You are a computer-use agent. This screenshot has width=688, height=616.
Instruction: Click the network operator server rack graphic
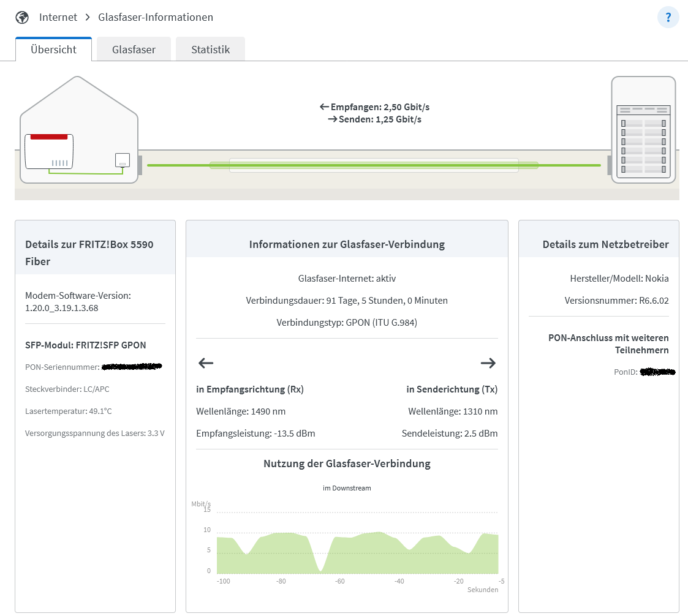tap(643, 129)
